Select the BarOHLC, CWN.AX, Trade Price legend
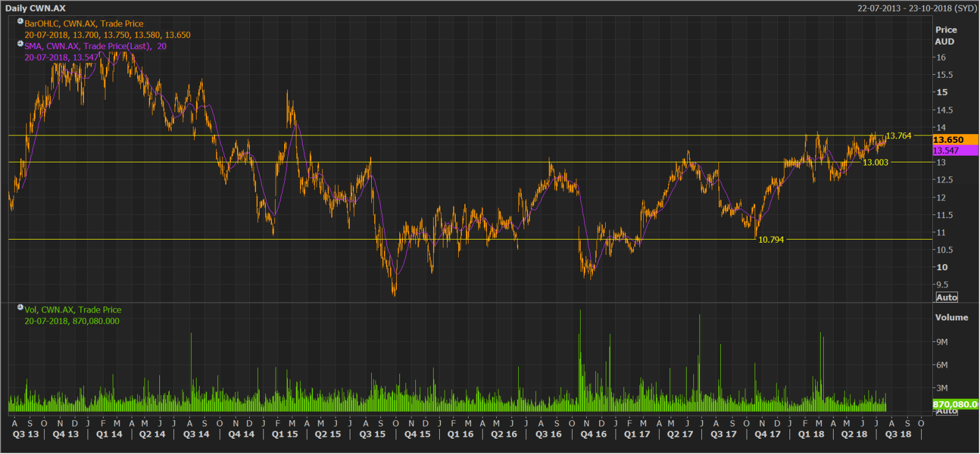 point(84,24)
